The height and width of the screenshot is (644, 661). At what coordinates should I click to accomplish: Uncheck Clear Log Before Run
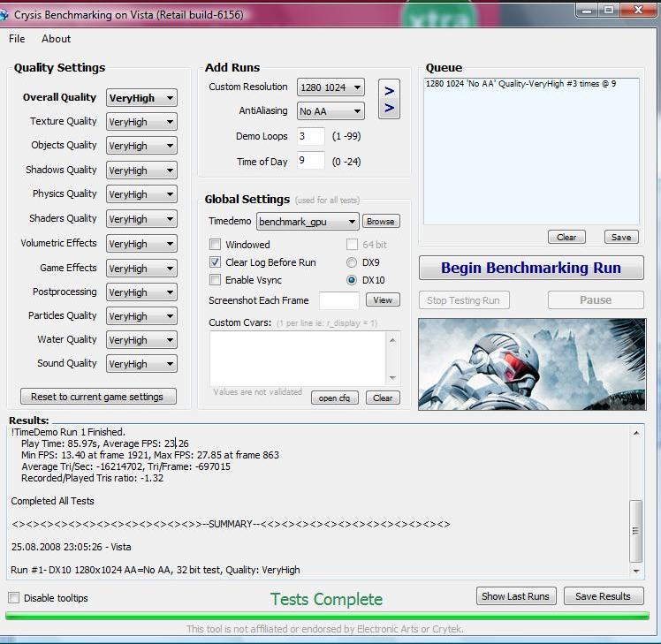pyautogui.click(x=215, y=262)
